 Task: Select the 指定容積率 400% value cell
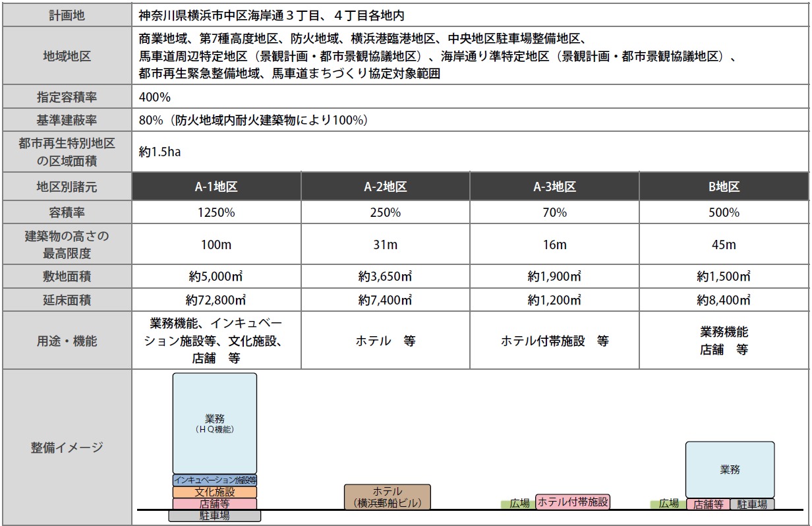click(155, 97)
